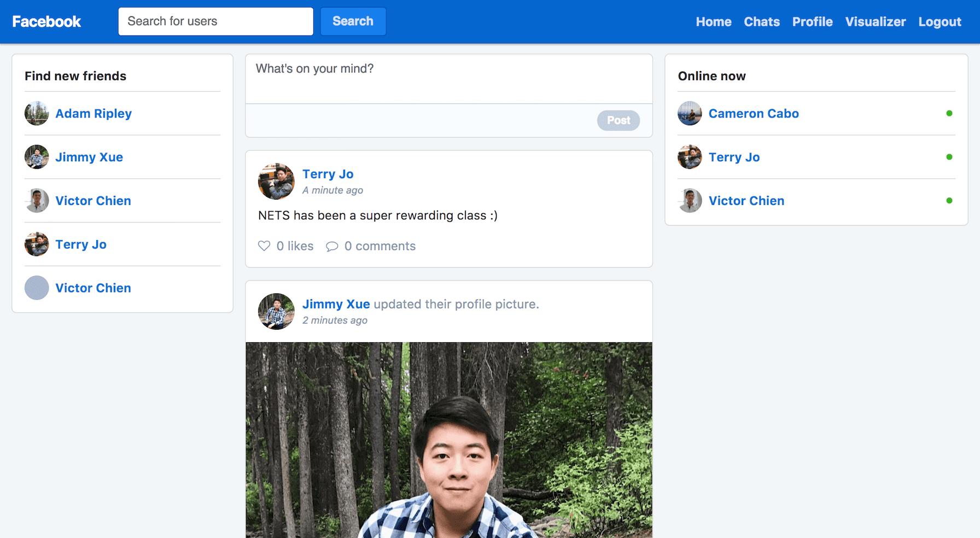Open comments via the speech bubble icon

pyautogui.click(x=332, y=246)
